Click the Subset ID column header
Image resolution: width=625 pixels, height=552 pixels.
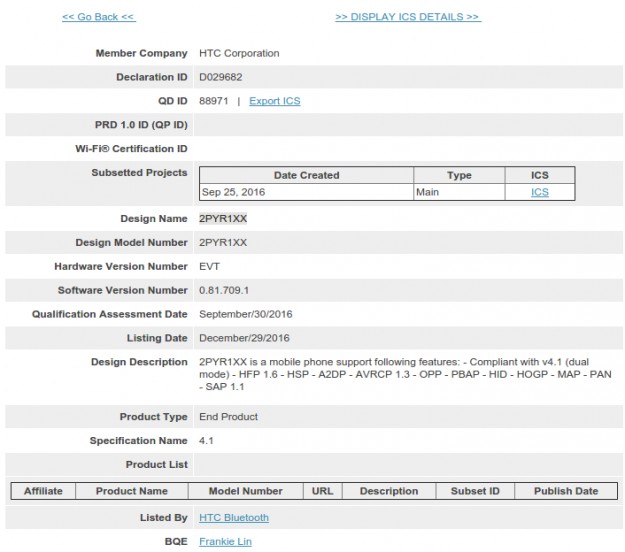[474, 491]
